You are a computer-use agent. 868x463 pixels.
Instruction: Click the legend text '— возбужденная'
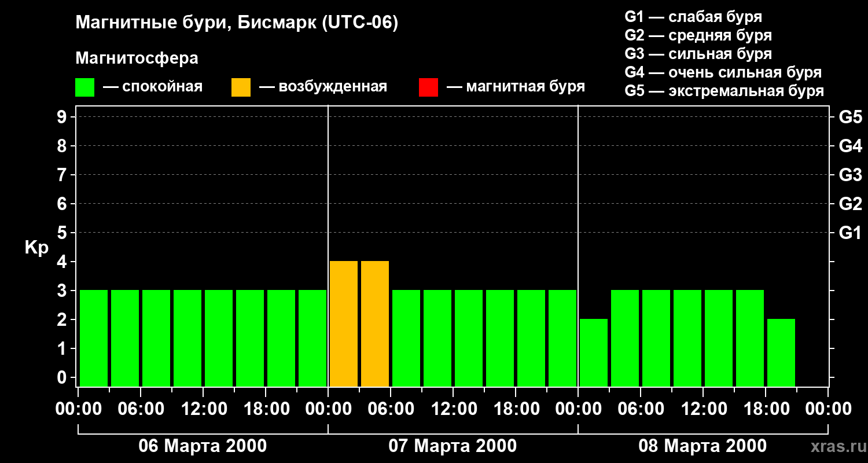click(x=323, y=87)
